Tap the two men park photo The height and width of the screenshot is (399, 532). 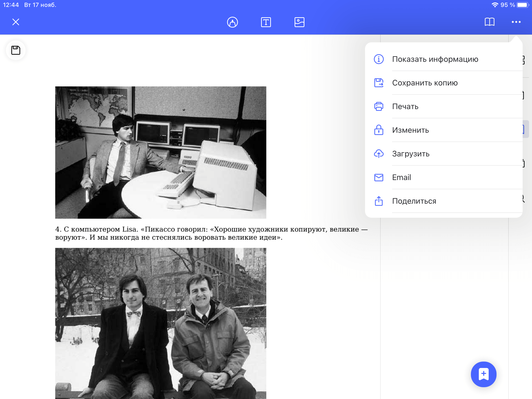(x=161, y=323)
